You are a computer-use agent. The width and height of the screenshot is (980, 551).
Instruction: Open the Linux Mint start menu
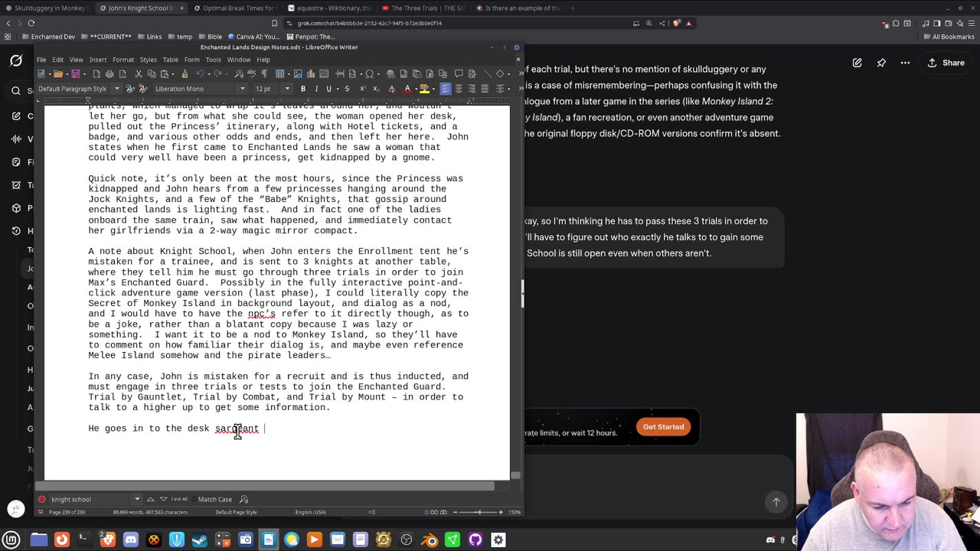[12, 540]
